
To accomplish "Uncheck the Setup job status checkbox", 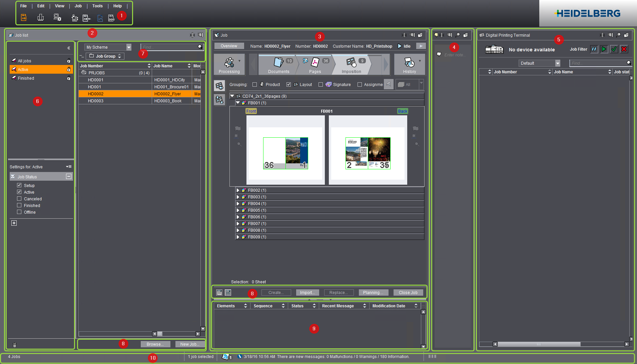I will [19, 185].
